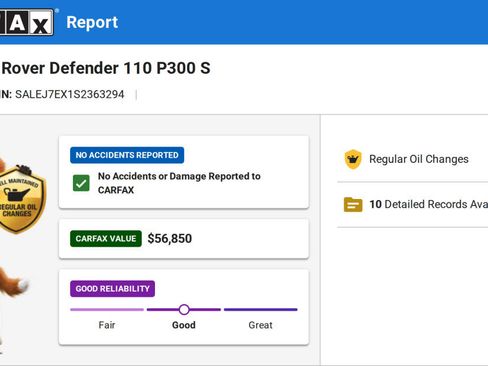Click the Report header title
This screenshot has height=366, width=488.
coord(92,22)
